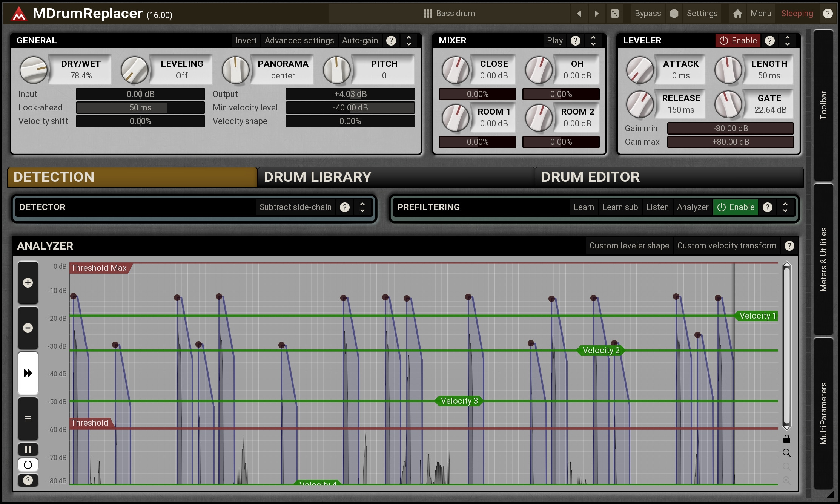Image resolution: width=840 pixels, height=504 pixels.
Task: Open analyzer menu lines icon
Action: 28,419
